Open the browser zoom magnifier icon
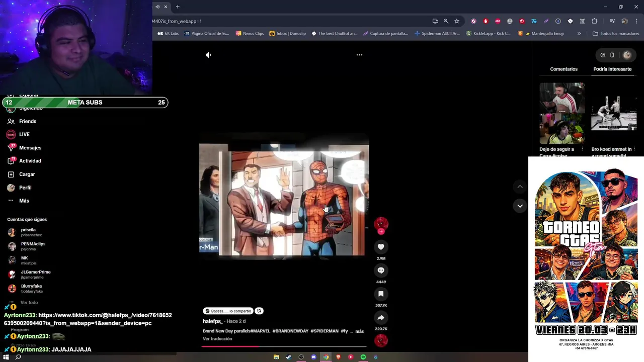Screen dimensions: 644x362 tap(446, 21)
